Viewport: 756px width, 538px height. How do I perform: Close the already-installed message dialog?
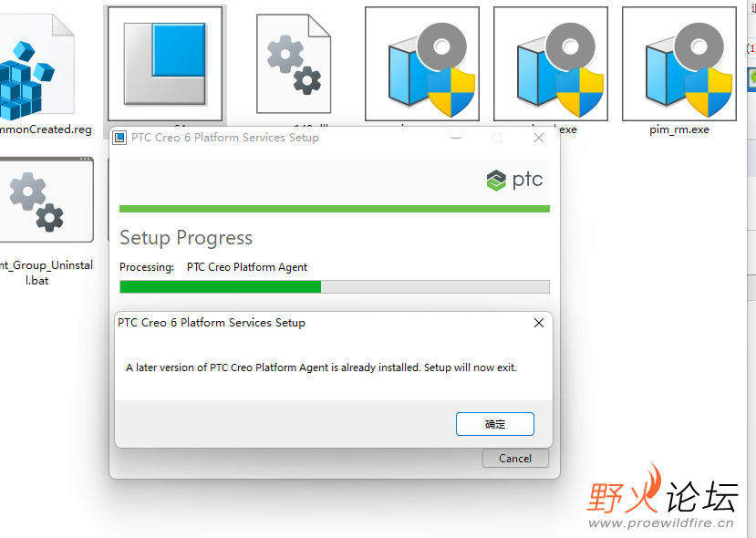(x=538, y=323)
